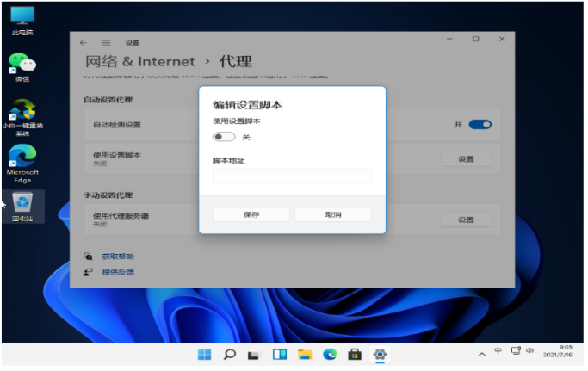
Task: Open the Windows Start menu
Action: tap(205, 356)
